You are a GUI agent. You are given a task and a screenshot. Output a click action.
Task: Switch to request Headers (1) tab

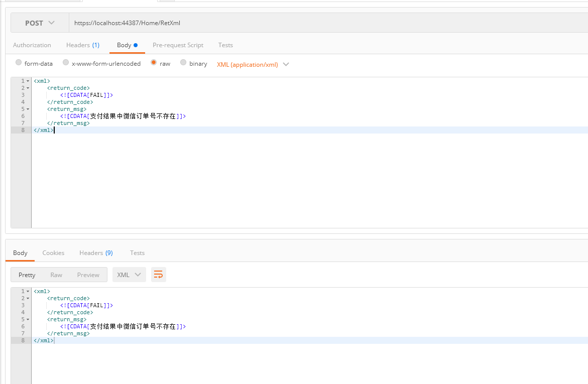[83, 45]
